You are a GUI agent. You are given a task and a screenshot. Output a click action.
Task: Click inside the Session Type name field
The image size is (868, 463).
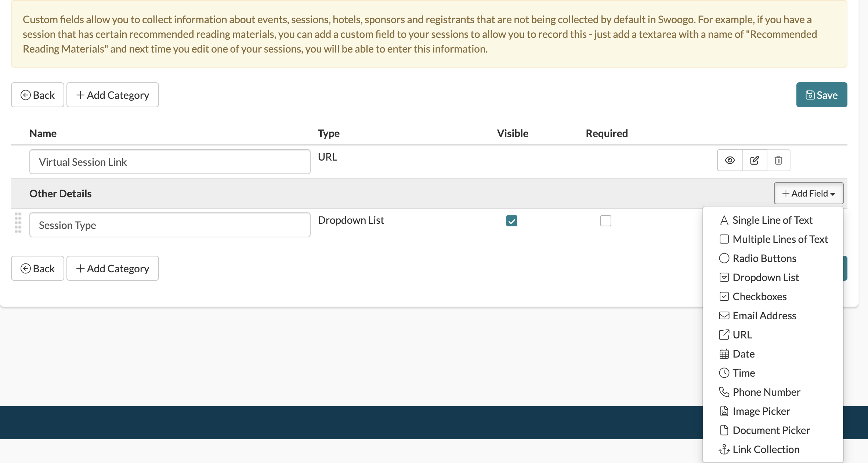coord(170,225)
